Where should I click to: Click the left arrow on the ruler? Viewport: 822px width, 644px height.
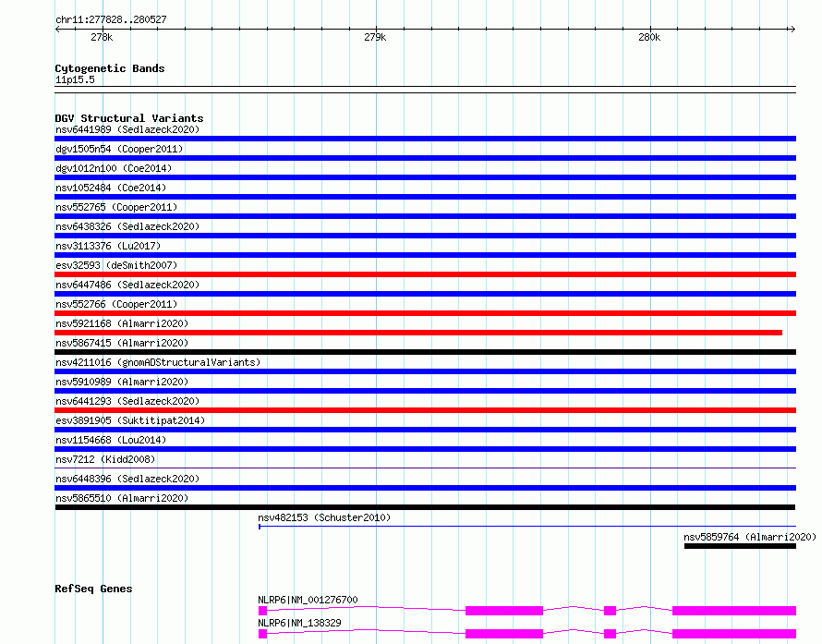point(57,30)
